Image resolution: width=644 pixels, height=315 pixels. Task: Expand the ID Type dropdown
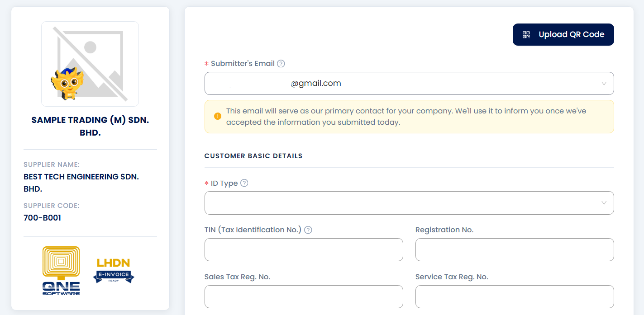click(x=403, y=203)
